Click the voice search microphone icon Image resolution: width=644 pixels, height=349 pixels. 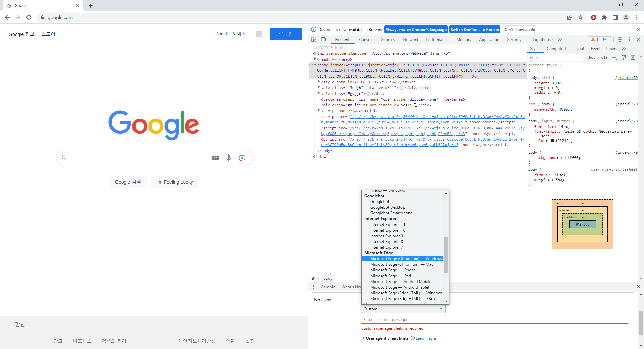[x=229, y=158]
